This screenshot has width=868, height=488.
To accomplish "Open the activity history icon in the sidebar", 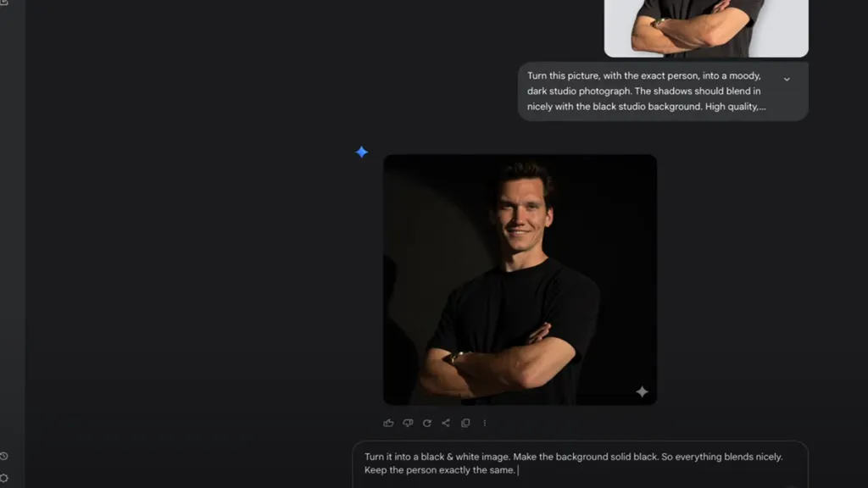I will click(4, 457).
